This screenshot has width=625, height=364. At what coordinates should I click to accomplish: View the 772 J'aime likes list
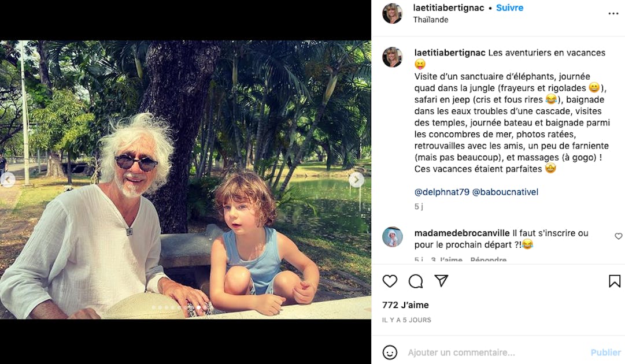pos(405,305)
